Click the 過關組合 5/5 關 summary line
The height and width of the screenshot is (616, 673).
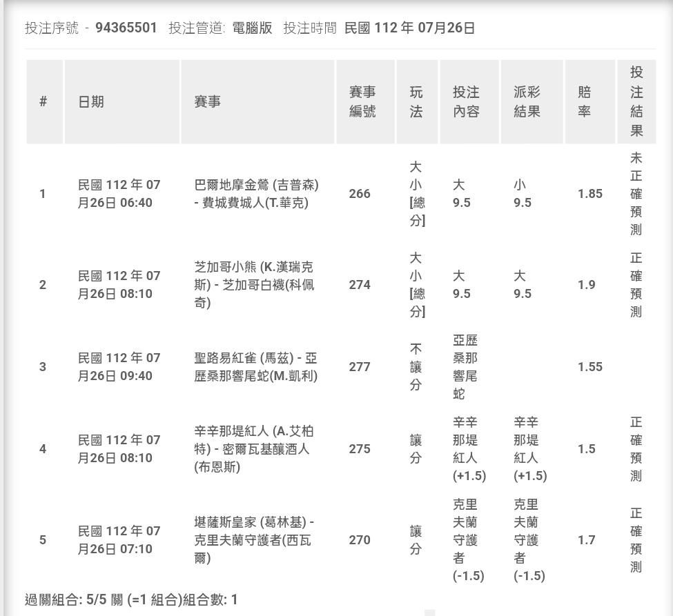point(131,599)
